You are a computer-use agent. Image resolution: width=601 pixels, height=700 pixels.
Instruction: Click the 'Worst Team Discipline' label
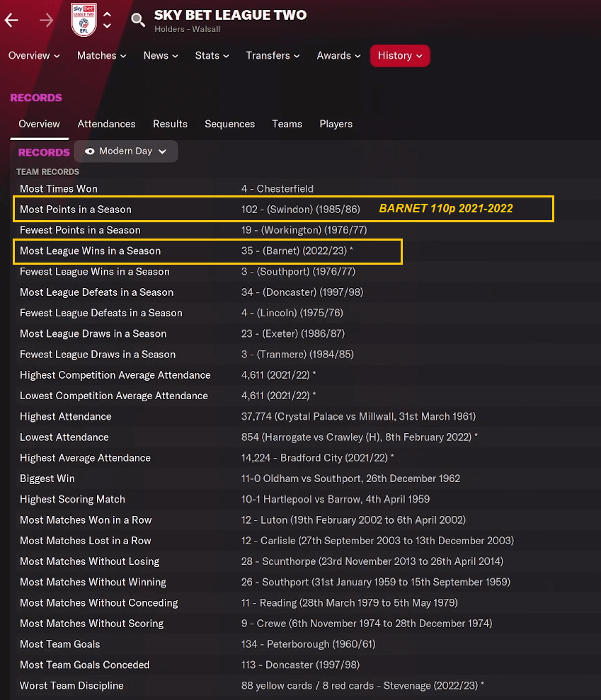(x=71, y=686)
